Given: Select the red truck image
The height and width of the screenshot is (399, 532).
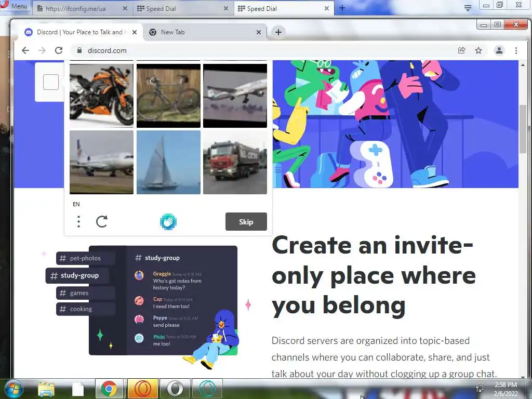Looking at the screenshot, I should point(235,162).
